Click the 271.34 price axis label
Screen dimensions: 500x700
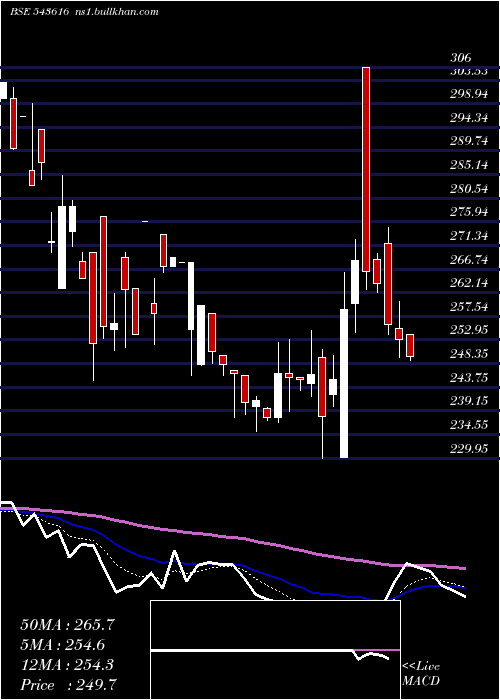pyautogui.click(x=468, y=236)
